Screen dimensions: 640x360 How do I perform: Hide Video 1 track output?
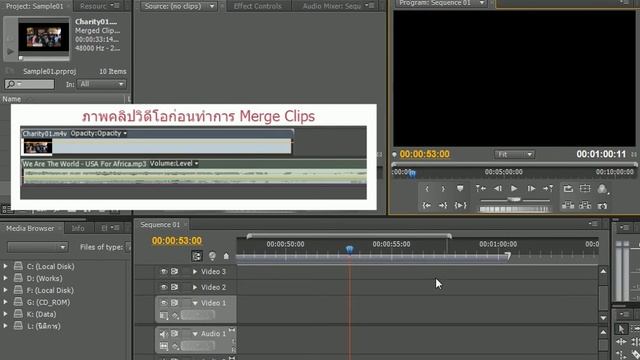coord(164,303)
